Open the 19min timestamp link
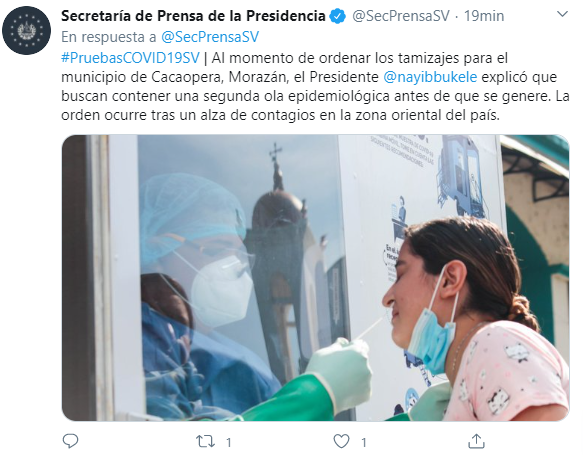The width and height of the screenshot is (583, 455). tap(484, 16)
